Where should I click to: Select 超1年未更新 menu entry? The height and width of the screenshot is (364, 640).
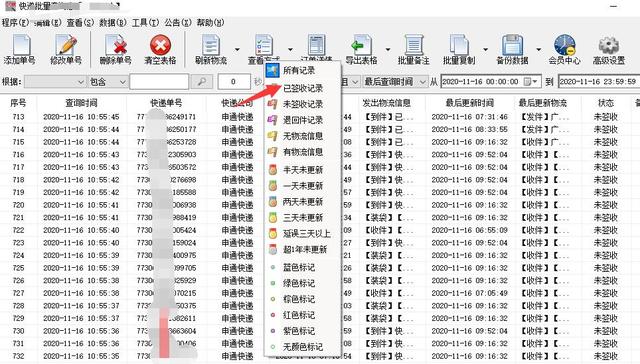pyautogui.click(x=302, y=249)
